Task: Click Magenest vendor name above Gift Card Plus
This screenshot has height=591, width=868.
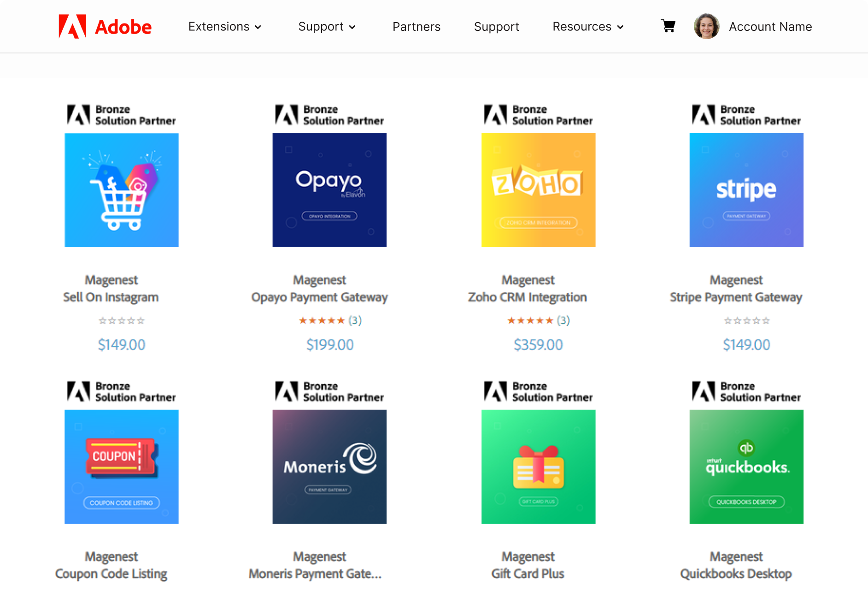Action: [x=528, y=557]
